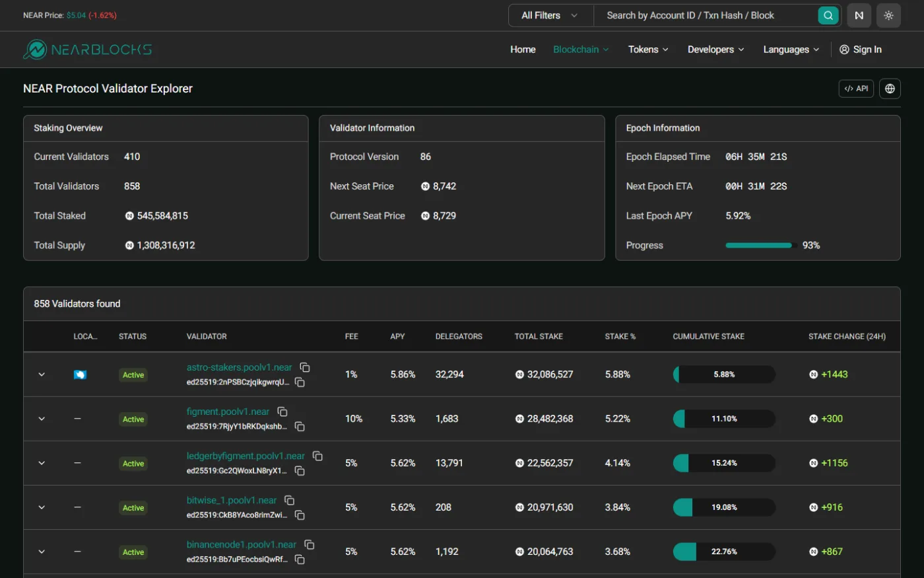
Task: Copy public key of bitwise_1 validator
Action: click(300, 515)
